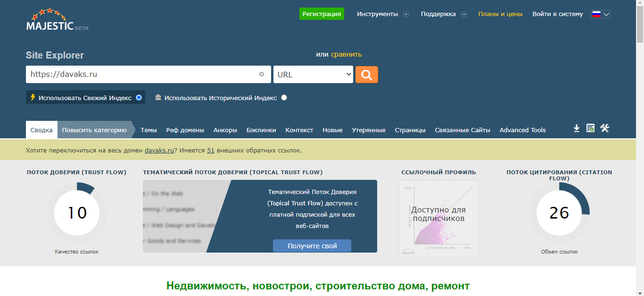Screen dimensions: 644x296
Task: Switch to the Контекст tab
Action: click(299, 130)
